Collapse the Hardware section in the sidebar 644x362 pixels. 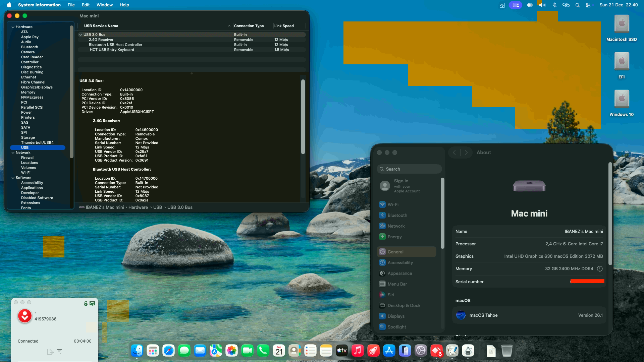click(x=13, y=27)
